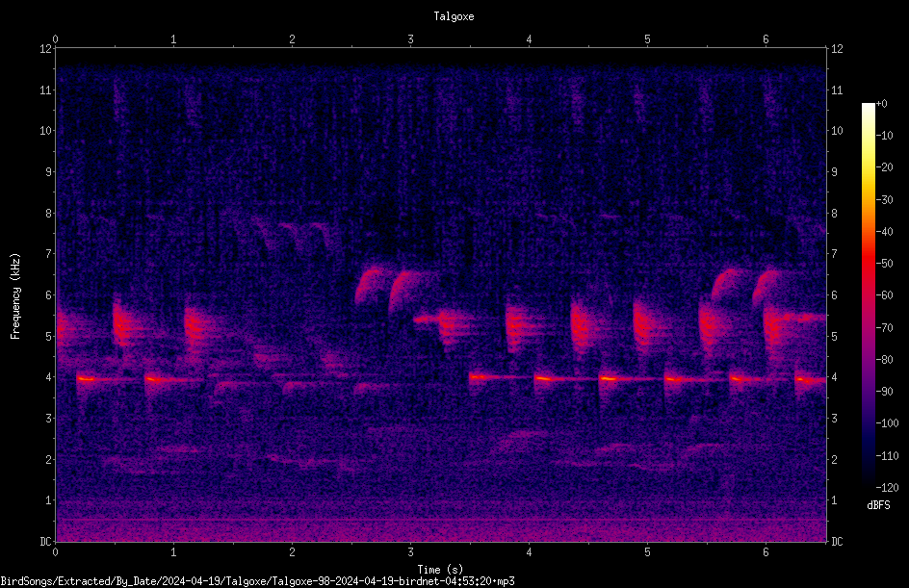Image resolution: width=909 pixels, height=588 pixels.
Task: Click the 12 kHz label at the top left
Action: tap(46, 49)
